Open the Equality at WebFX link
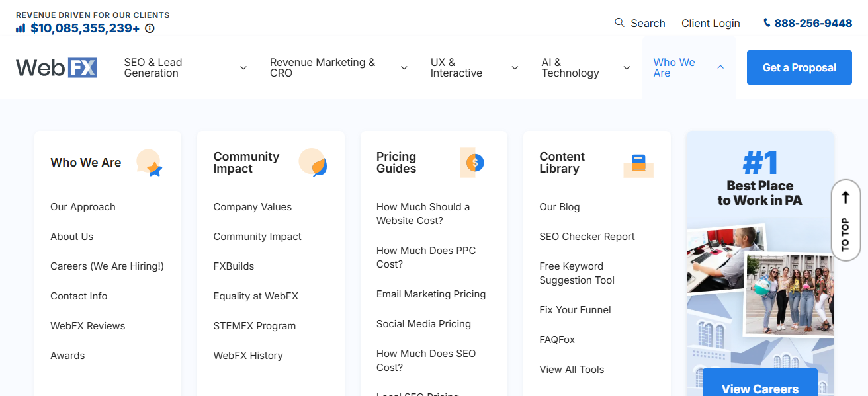 (256, 296)
